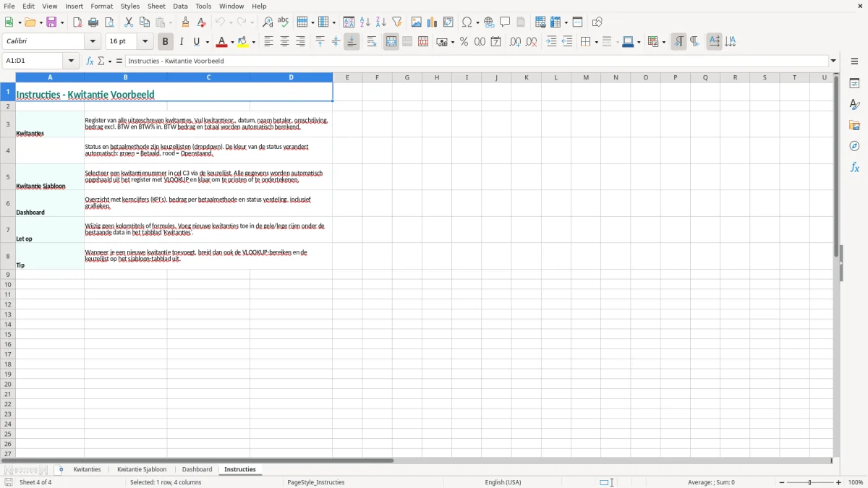Viewport: 868px width, 488px height.
Task: Open the Name Box dropdown arrow
Action: pos(72,61)
